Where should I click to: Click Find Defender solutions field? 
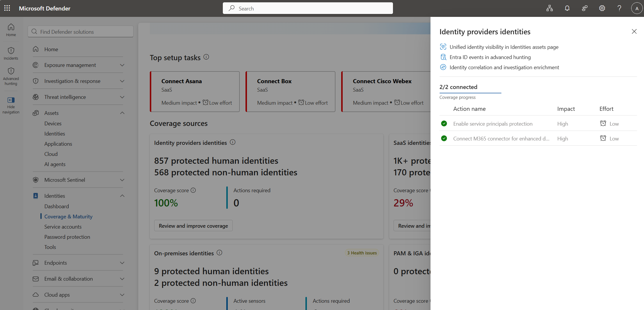(81, 31)
